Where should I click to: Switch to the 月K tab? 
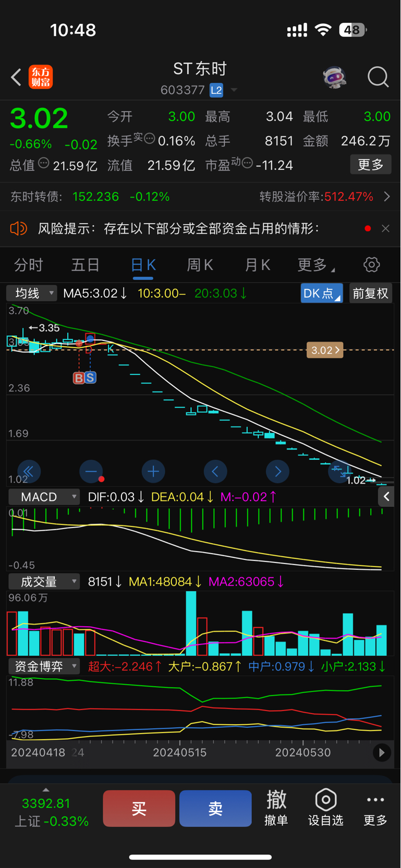click(258, 265)
